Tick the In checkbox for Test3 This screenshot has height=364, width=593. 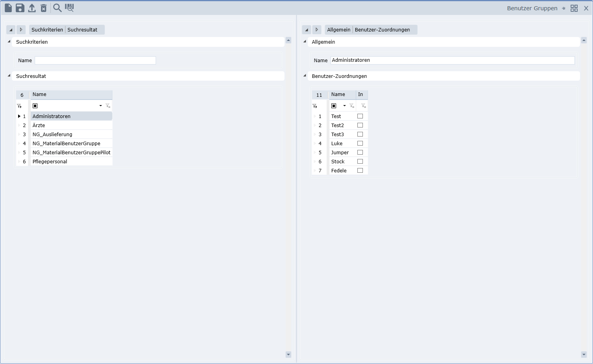[x=360, y=134]
